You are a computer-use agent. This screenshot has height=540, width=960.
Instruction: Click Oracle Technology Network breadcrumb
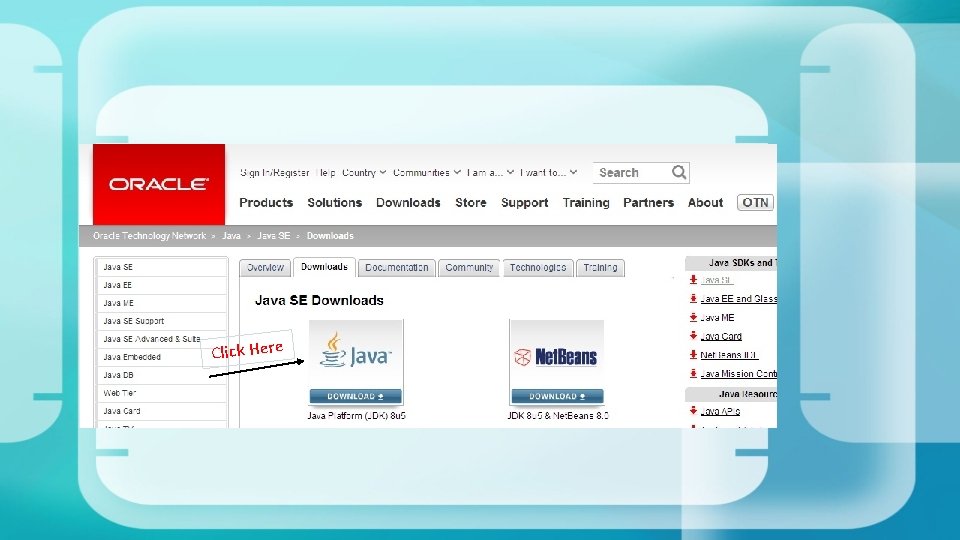149,236
